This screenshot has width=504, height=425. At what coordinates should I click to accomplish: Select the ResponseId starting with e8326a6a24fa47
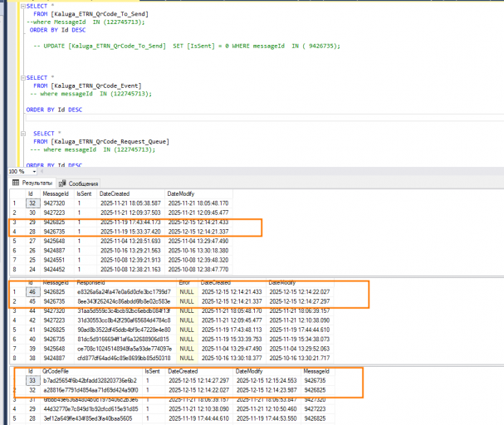pos(124,291)
